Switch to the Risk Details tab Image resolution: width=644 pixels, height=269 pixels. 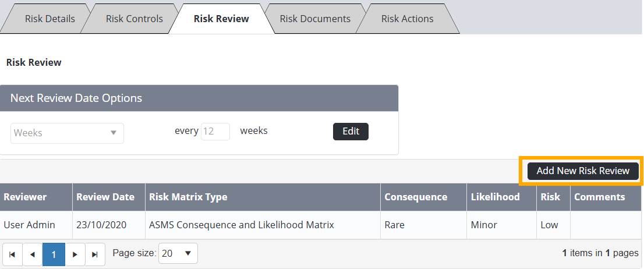49,19
